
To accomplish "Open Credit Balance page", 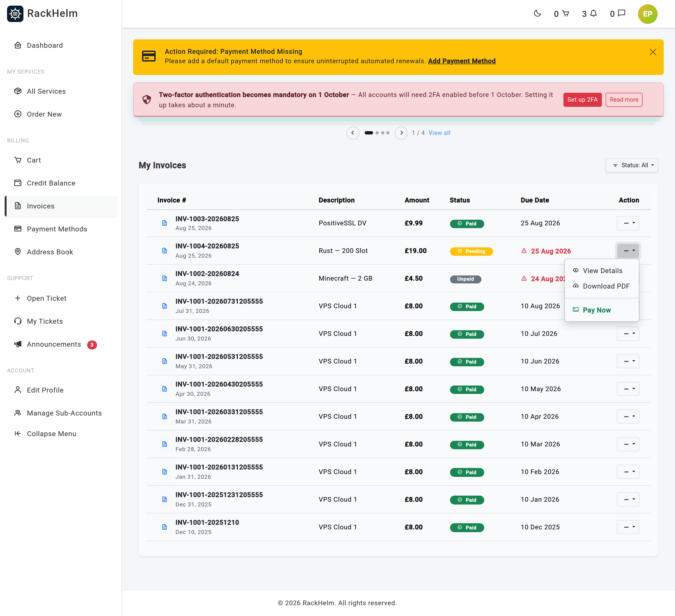I will pos(61,183).
